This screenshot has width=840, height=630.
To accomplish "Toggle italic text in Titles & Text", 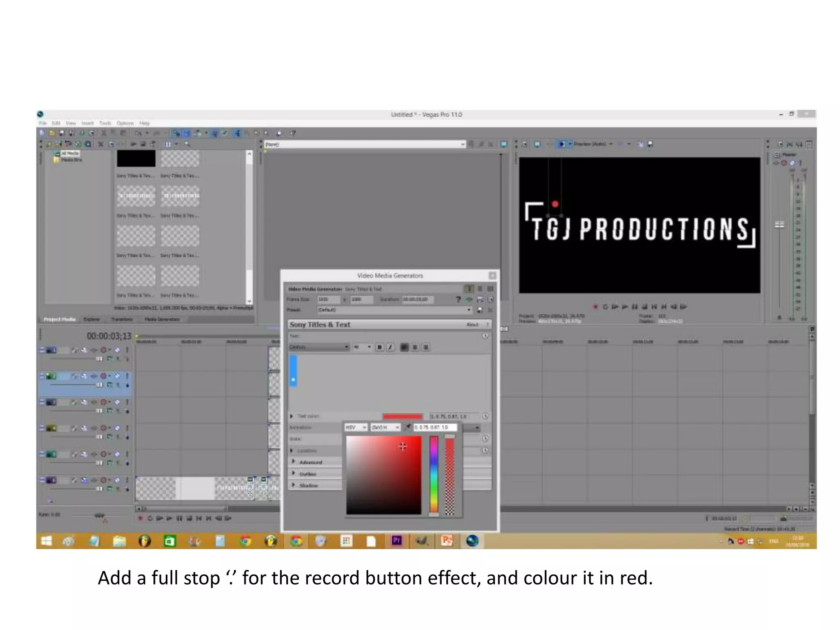I will tap(390, 347).
